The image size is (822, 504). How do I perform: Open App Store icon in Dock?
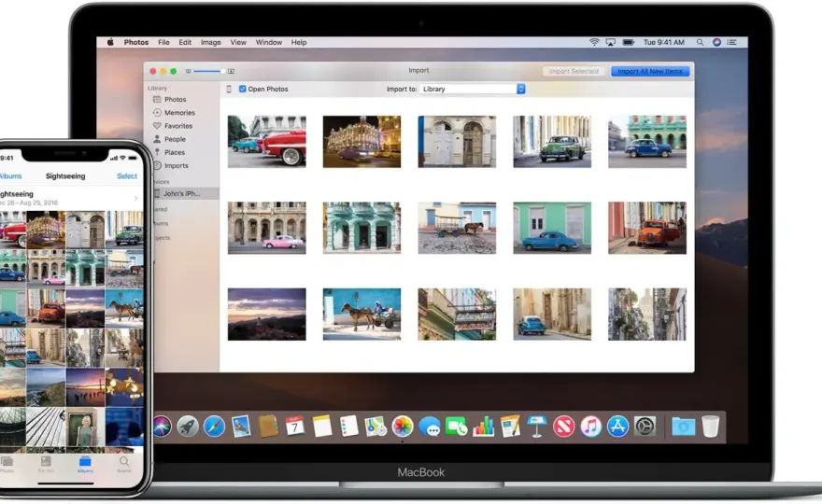pyautogui.click(x=617, y=427)
